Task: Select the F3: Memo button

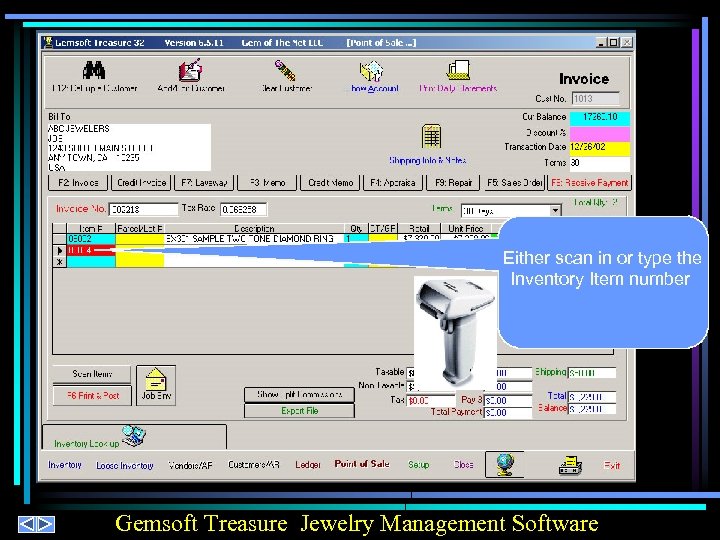Action: tap(267, 183)
